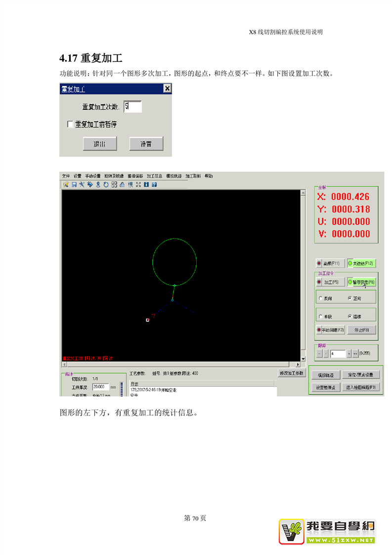Click the question mark help icon
This screenshot has width=392, height=555.
coord(154,185)
